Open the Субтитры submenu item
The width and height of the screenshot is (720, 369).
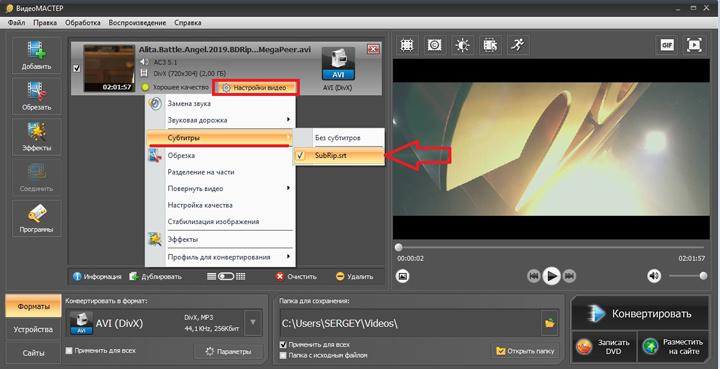point(220,138)
